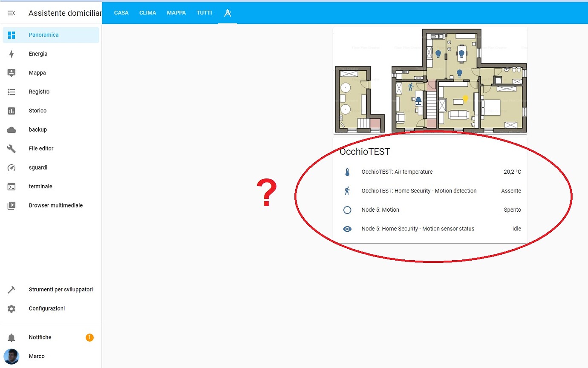Select the antenna icon tab in the top bar
The width and height of the screenshot is (588, 368).
(x=227, y=13)
